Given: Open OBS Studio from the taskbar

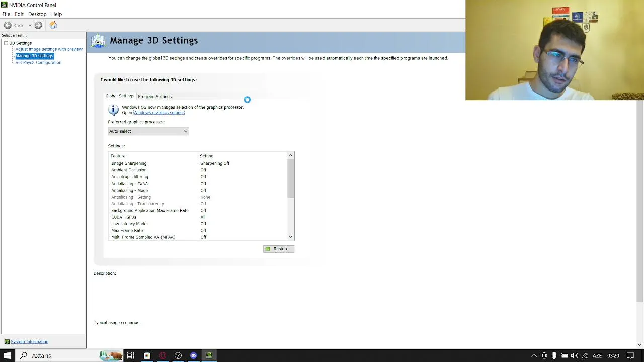Looking at the screenshot, I should (x=178, y=355).
